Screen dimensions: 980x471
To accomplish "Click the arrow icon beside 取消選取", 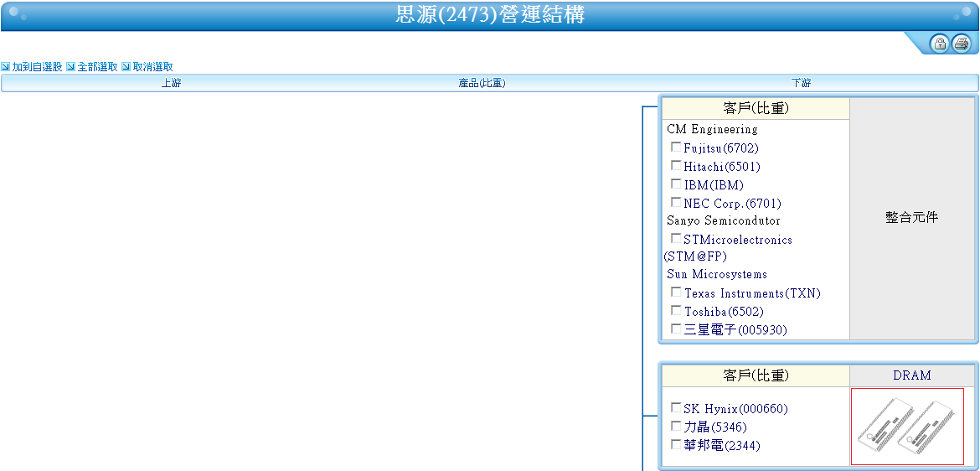I will pyautogui.click(x=126, y=67).
